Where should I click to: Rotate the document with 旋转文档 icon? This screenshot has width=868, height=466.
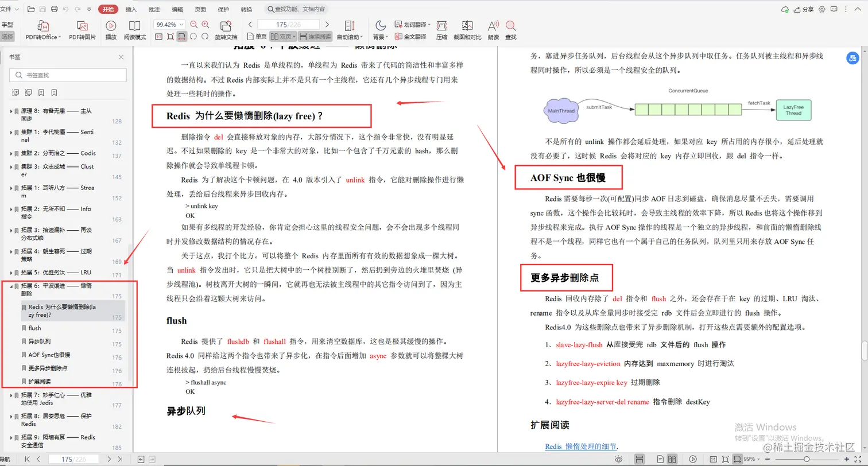coord(226,28)
